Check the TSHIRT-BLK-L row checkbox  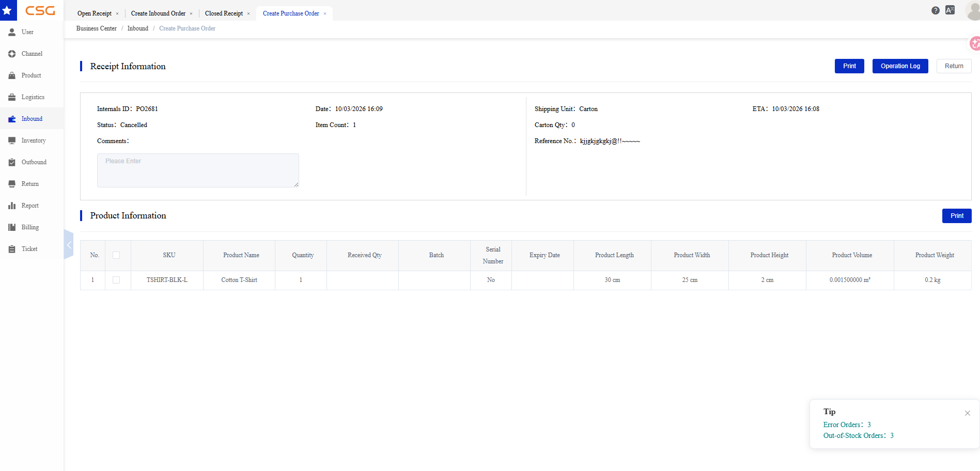[x=116, y=280]
